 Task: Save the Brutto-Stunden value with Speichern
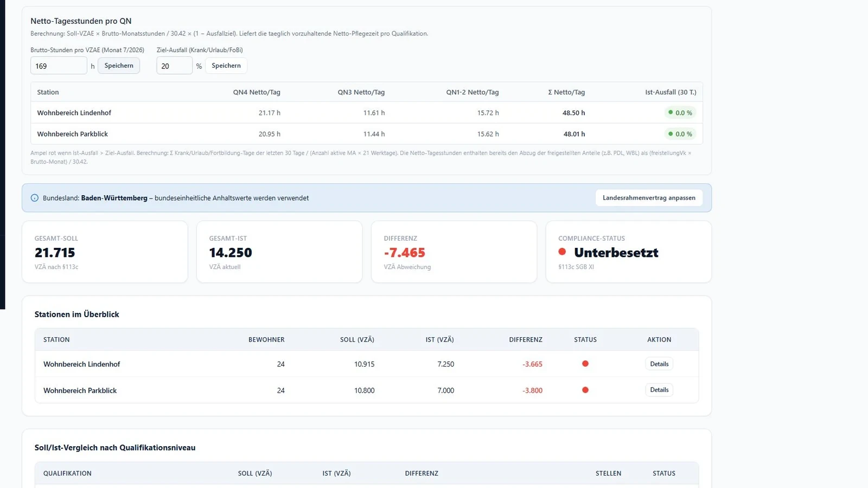(x=119, y=66)
